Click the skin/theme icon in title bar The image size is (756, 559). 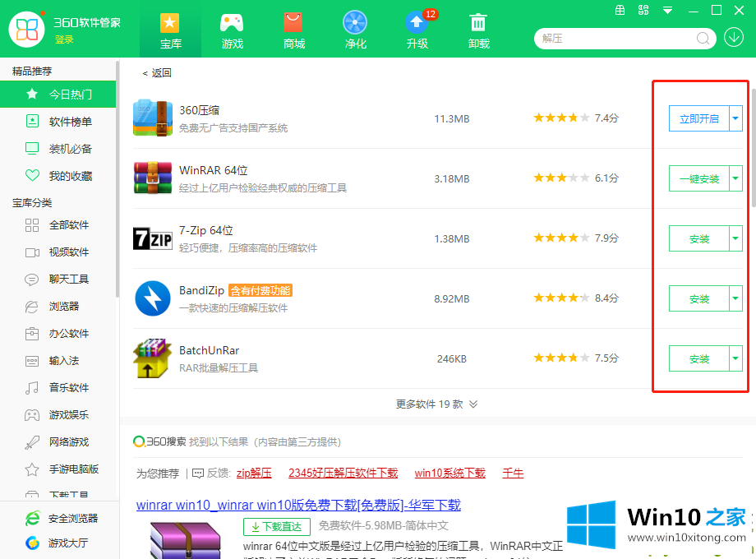pyautogui.click(x=643, y=10)
